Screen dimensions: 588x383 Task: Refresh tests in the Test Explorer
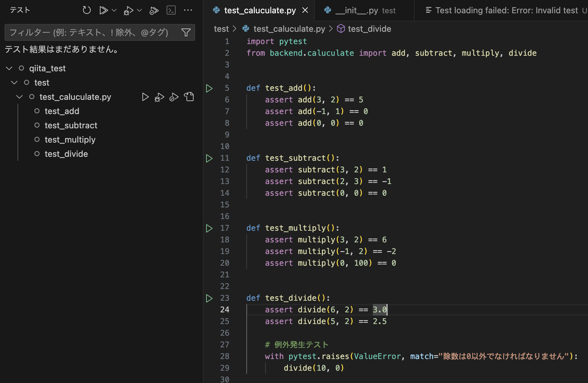(87, 10)
